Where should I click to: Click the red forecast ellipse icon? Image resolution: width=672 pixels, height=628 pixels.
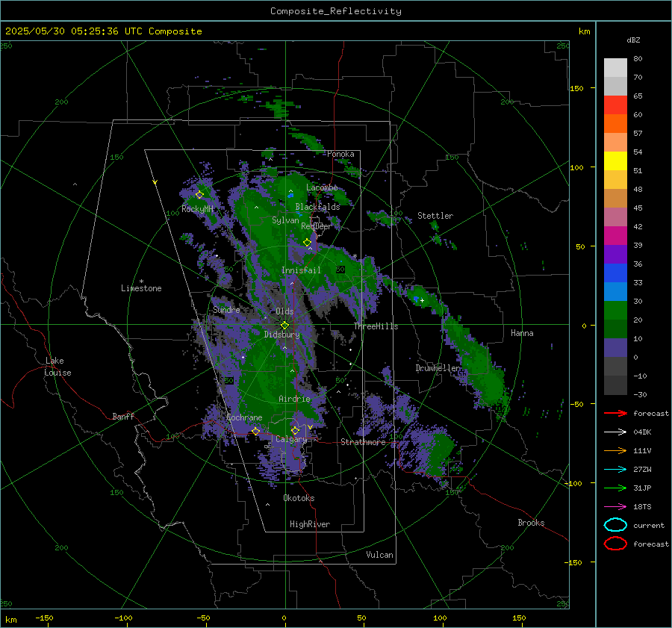pos(615,544)
